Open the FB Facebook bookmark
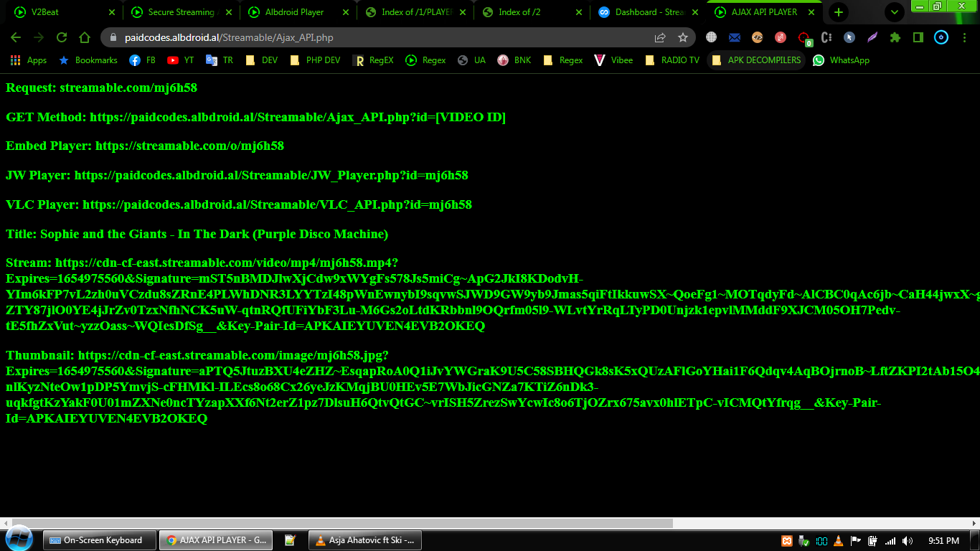Screen dimensions: 980x551 [x=142, y=60]
